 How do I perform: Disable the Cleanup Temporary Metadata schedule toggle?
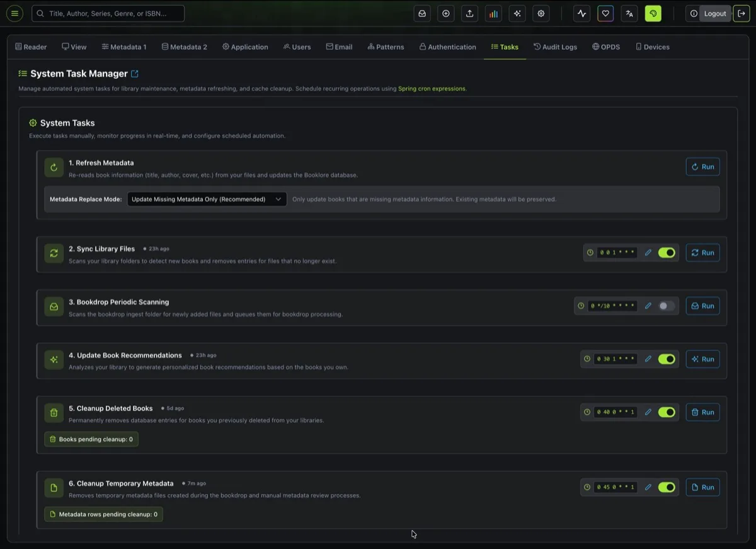667,487
